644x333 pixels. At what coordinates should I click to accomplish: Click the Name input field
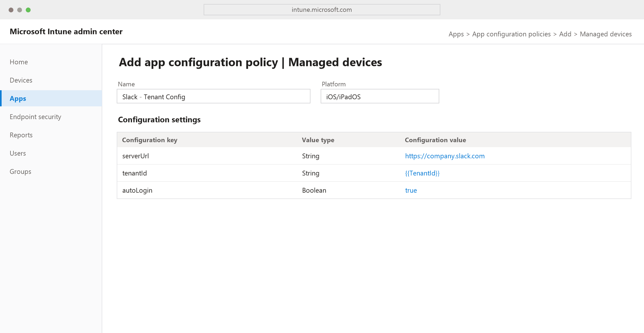click(214, 96)
